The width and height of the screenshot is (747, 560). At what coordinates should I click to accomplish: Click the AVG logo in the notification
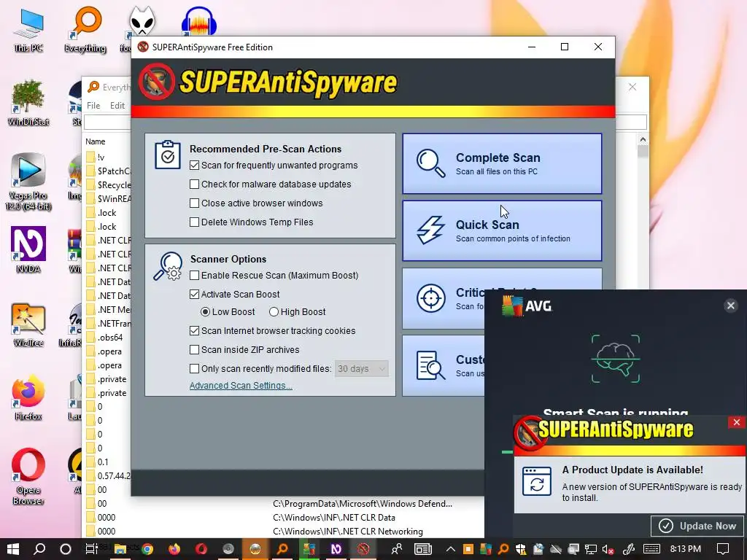(x=527, y=306)
